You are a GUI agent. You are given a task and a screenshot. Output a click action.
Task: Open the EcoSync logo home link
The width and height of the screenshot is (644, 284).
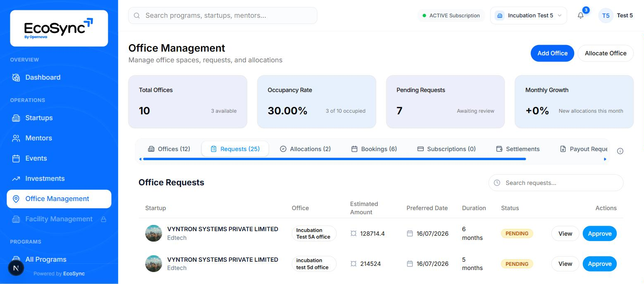(x=59, y=28)
